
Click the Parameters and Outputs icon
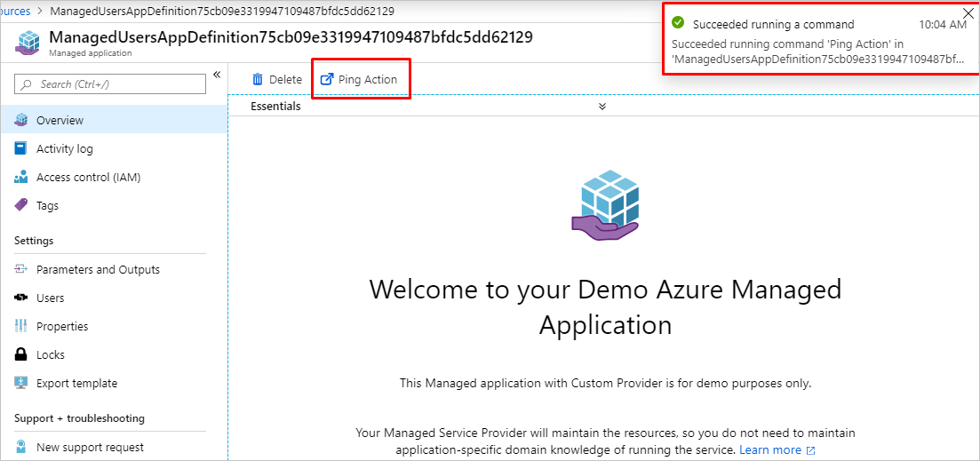click(x=21, y=269)
